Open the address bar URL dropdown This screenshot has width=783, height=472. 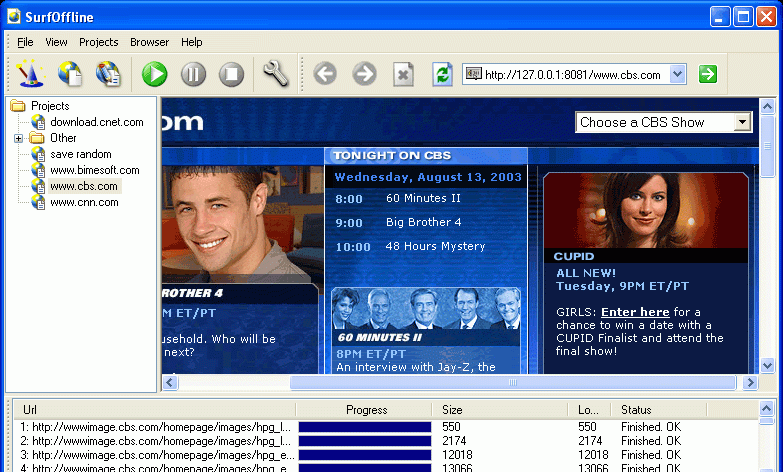(677, 74)
